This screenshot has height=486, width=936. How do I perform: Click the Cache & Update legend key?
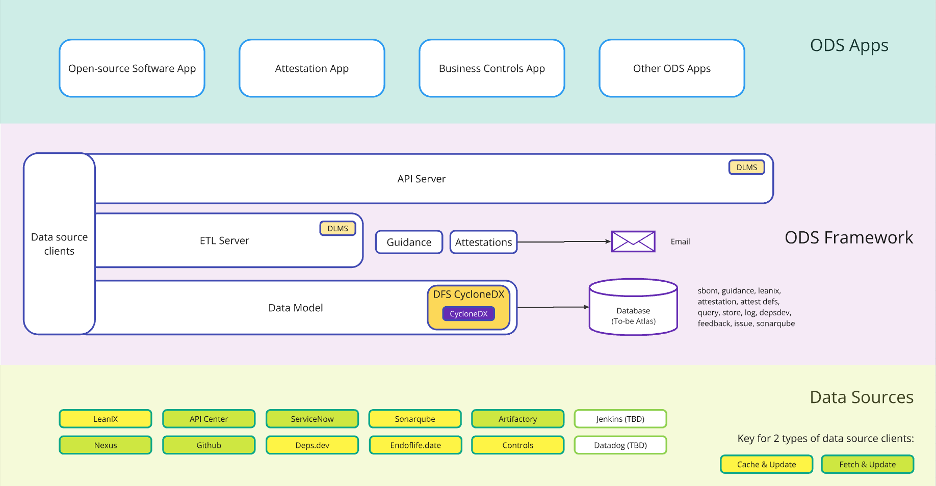(x=766, y=464)
